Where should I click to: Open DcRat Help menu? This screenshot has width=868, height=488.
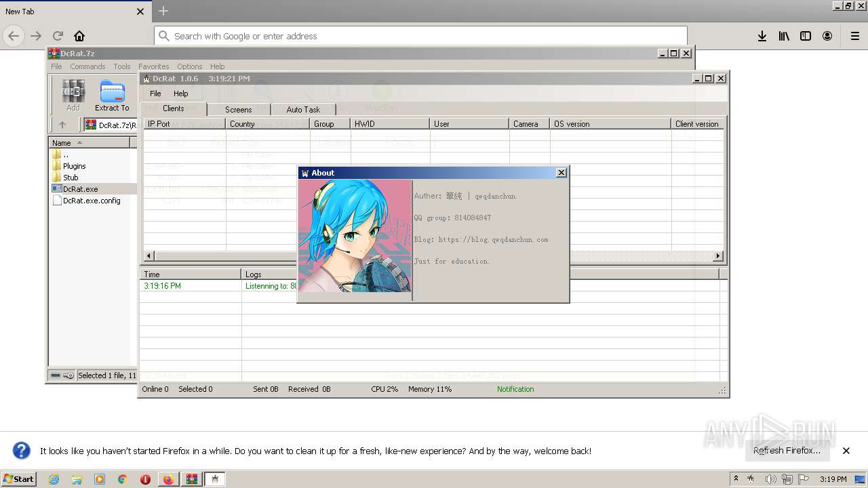[x=180, y=94]
